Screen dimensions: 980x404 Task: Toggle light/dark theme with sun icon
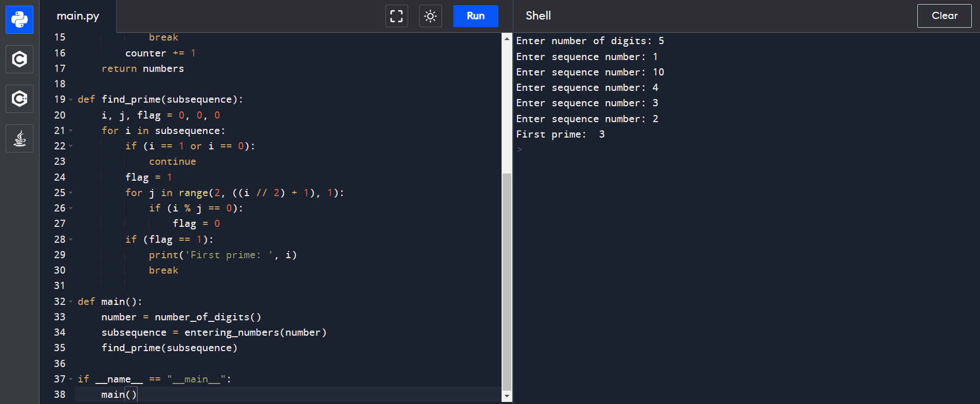430,16
